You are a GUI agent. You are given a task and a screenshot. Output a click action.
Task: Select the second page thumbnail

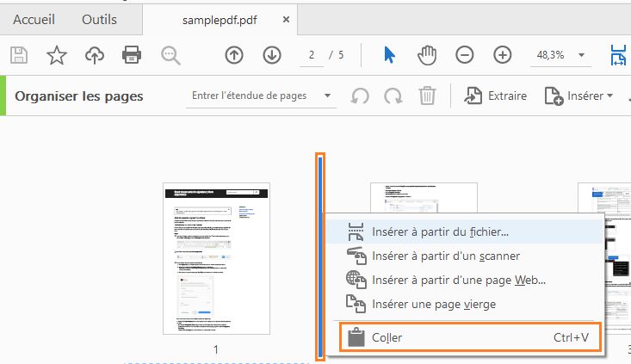424,197
